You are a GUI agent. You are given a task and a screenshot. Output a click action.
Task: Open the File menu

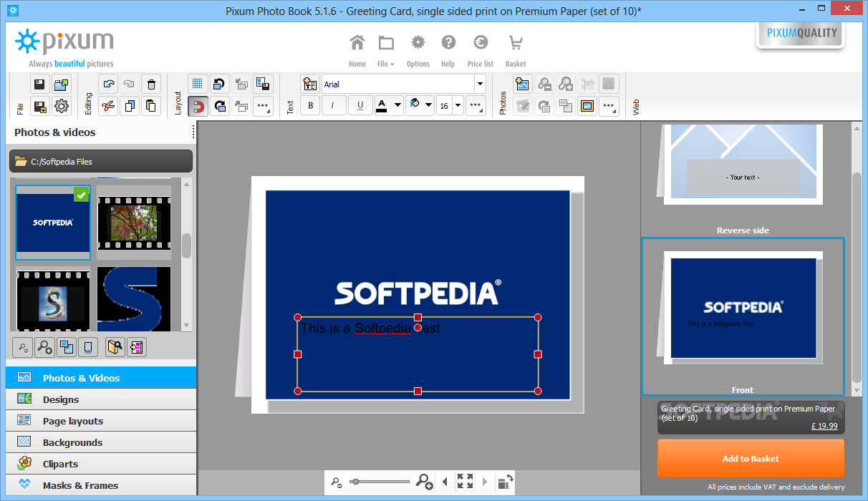[x=386, y=51]
